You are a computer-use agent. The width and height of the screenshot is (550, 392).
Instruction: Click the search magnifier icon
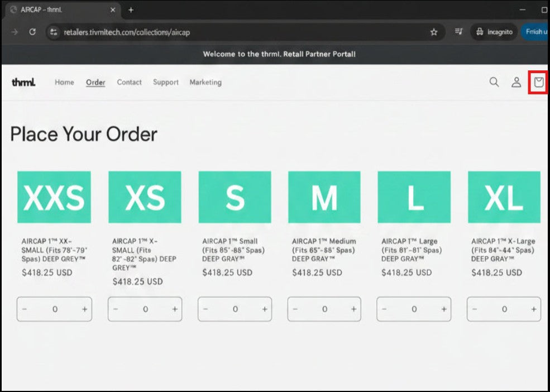(494, 82)
